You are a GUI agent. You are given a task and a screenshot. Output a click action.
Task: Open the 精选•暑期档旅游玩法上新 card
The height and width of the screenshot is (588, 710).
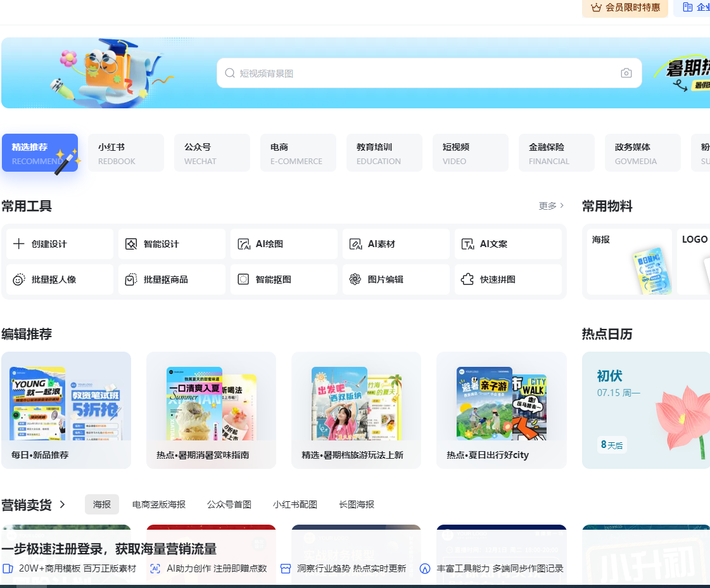click(356, 410)
